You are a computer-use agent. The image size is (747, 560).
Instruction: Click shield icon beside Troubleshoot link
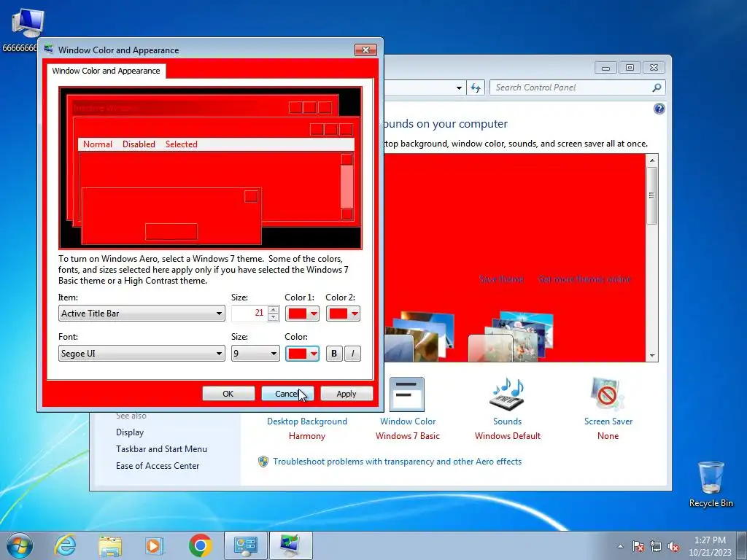click(x=263, y=462)
